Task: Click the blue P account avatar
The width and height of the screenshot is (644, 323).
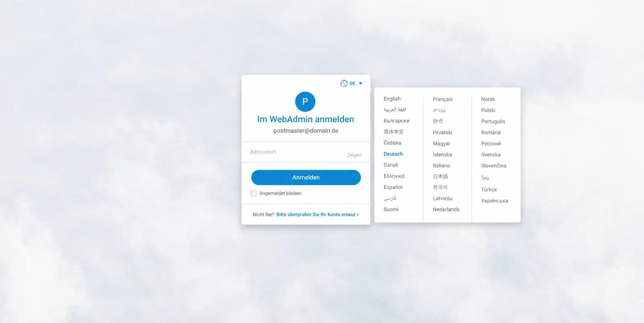Action: coord(305,102)
